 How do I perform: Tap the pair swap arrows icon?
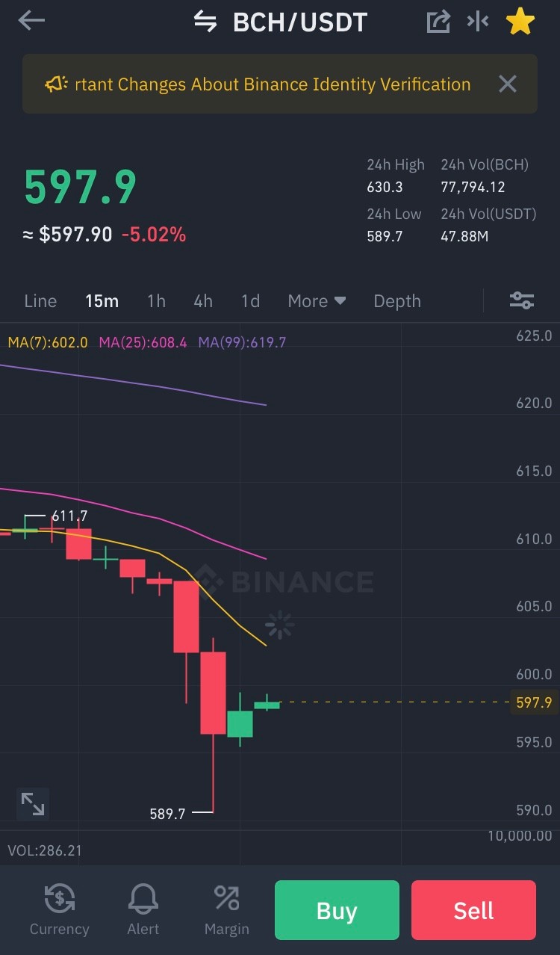pyautogui.click(x=205, y=21)
